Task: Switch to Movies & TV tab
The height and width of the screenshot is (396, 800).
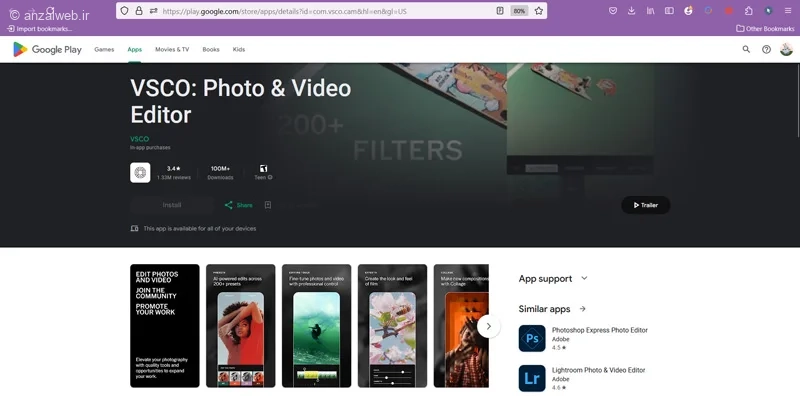Action: (172, 50)
